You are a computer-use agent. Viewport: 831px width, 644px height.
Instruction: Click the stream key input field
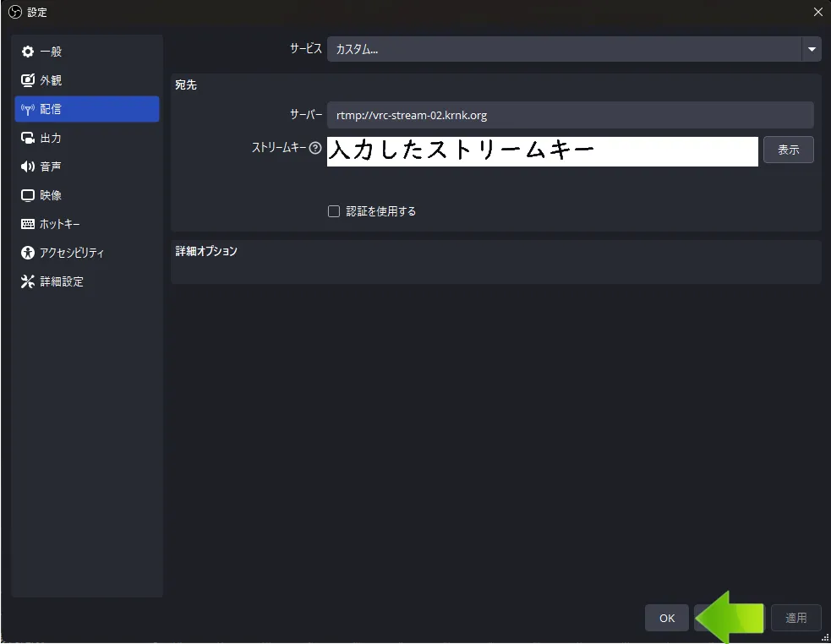541,150
